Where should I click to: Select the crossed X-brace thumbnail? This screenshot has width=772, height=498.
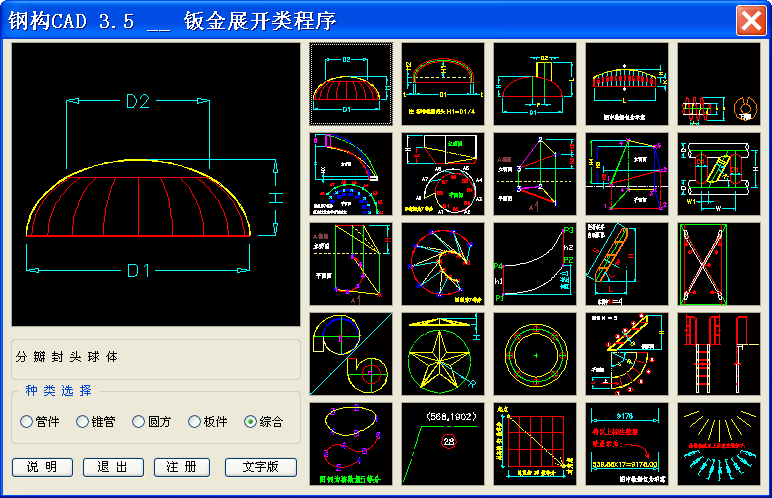click(719, 264)
